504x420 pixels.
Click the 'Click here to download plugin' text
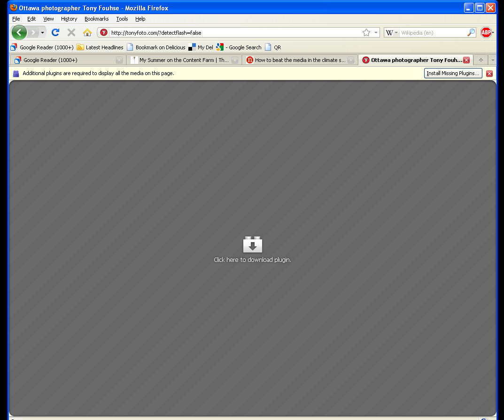pos(252,260)
